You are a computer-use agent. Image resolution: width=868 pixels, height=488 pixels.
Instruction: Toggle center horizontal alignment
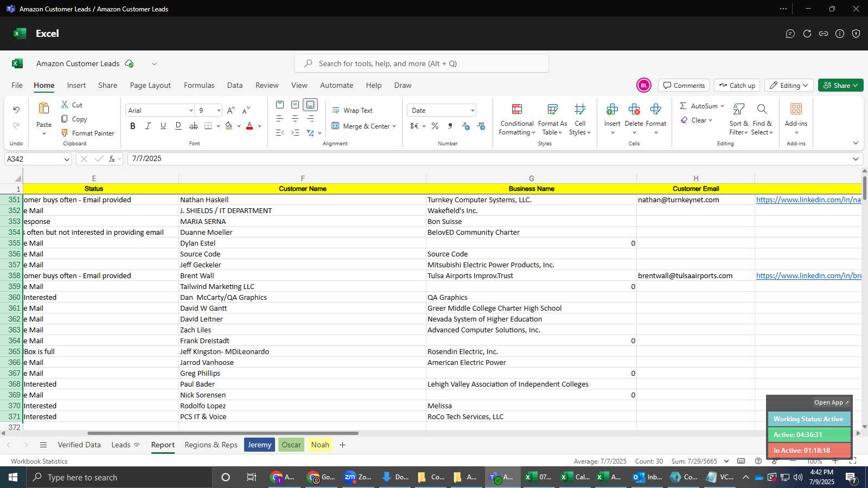[x=295, y=118]
